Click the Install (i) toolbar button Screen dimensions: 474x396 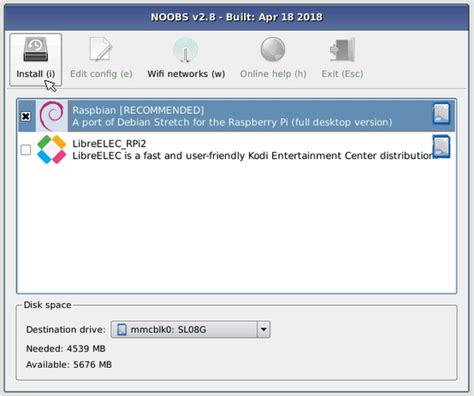point(36,60)
